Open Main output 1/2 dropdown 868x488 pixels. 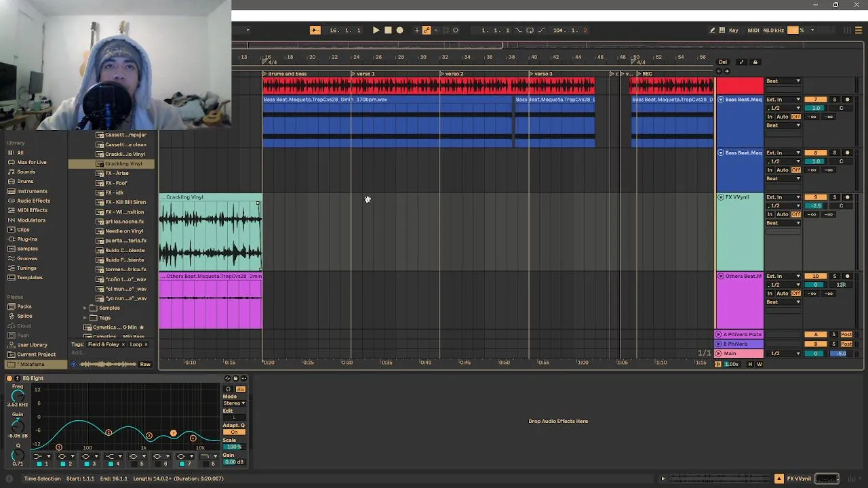tap(783, 353)
